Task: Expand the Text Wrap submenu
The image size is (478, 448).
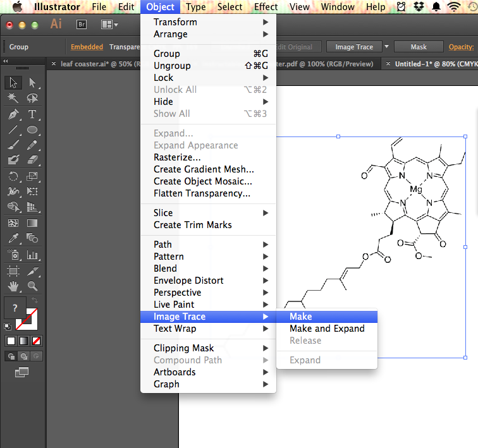Action: click(208, 329)
